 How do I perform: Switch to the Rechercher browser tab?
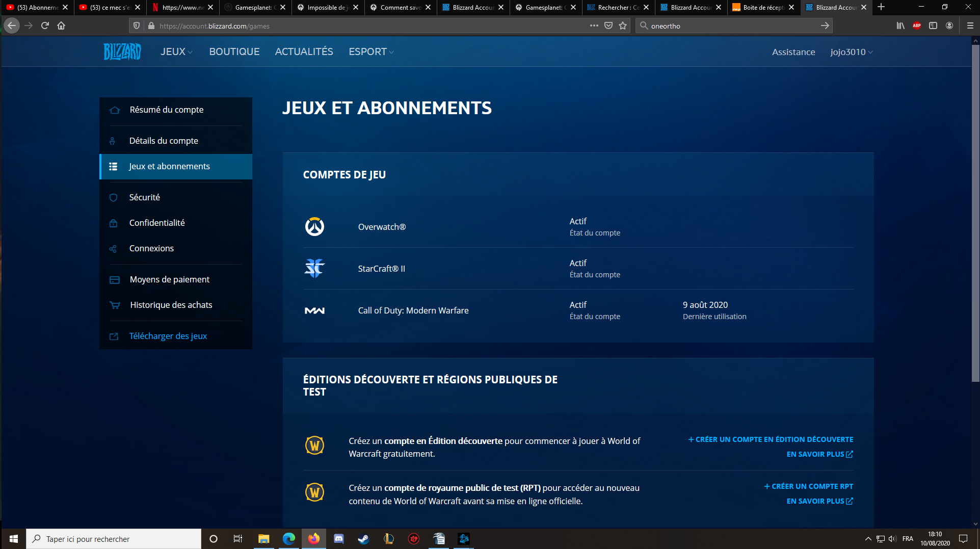pyautogui.click(x=618, y=7)
